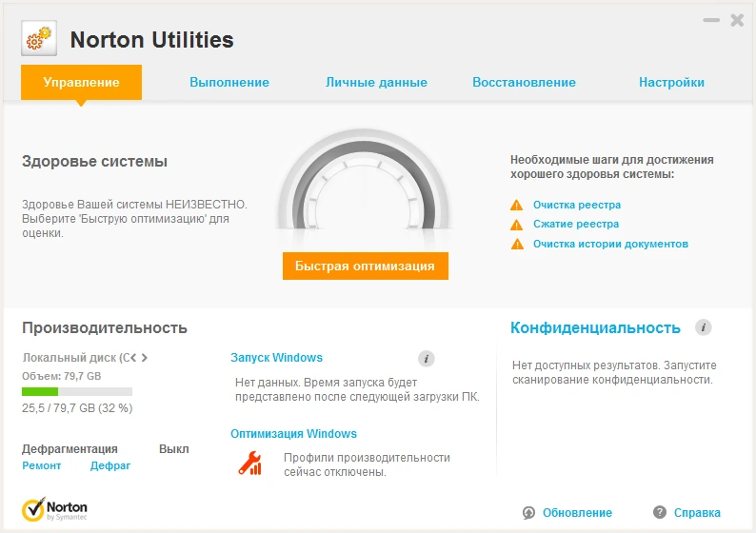This screenshot has width=756, height=533.
Task: Open the Справка help link
Action: coord(697,513)
